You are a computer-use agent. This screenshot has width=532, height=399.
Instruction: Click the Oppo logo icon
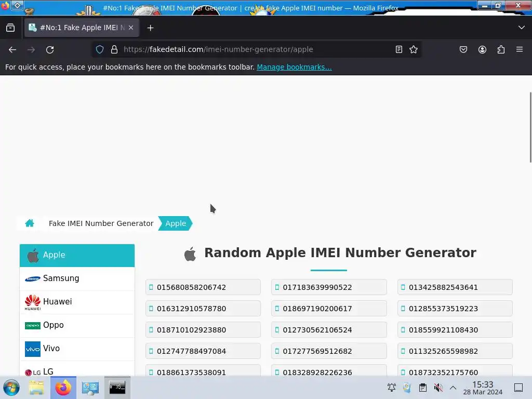33,326
